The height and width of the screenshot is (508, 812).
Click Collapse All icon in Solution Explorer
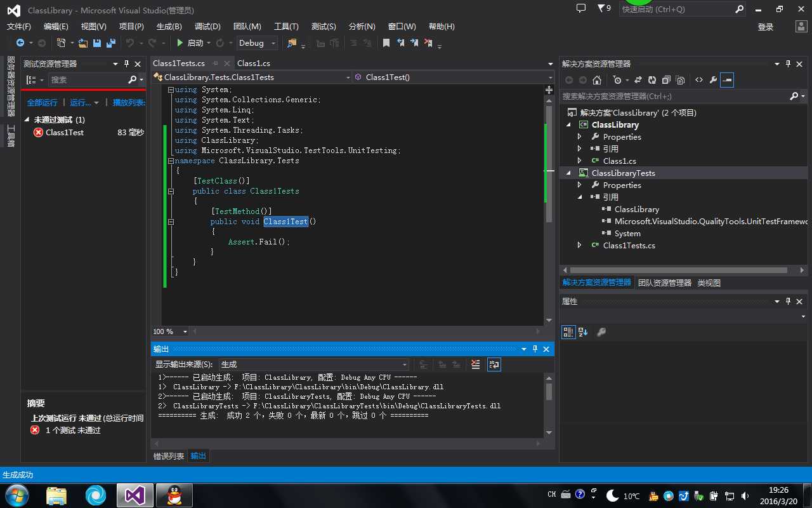click(666, 80)
